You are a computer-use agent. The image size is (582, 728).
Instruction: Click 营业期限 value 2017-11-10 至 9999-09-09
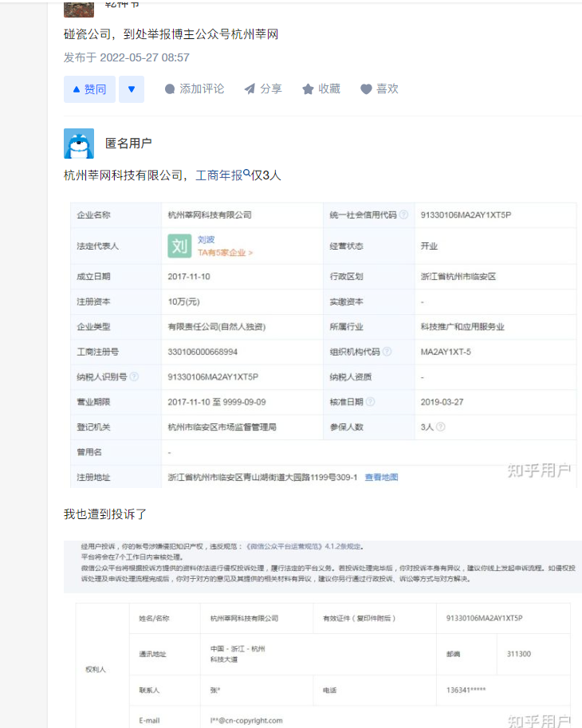217,402
